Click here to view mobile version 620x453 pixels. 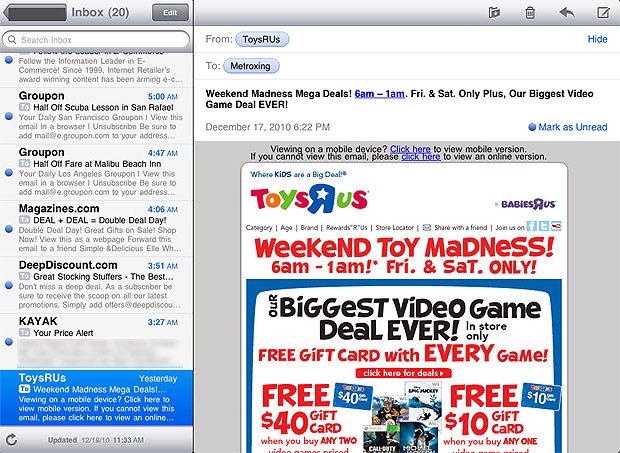coord(410,149)
